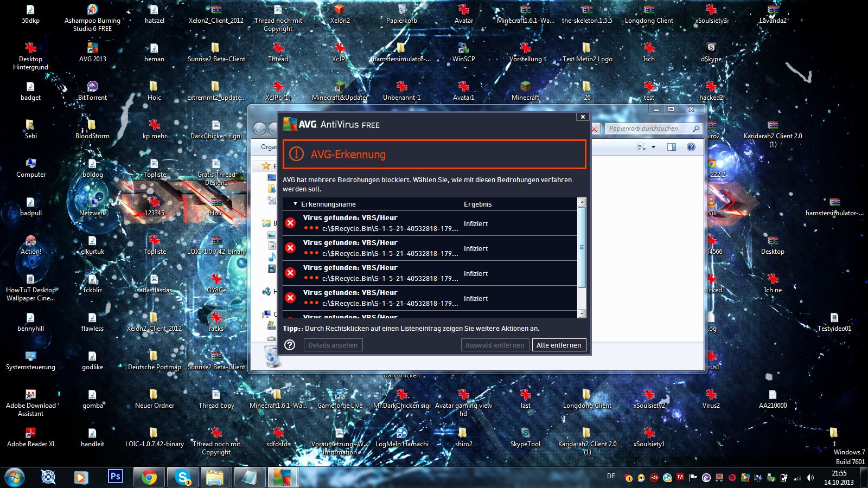The width and height of the screenshot is (868, 488).
Task: Select 'Action!' desktop icon
Action: tap(31, 245)
